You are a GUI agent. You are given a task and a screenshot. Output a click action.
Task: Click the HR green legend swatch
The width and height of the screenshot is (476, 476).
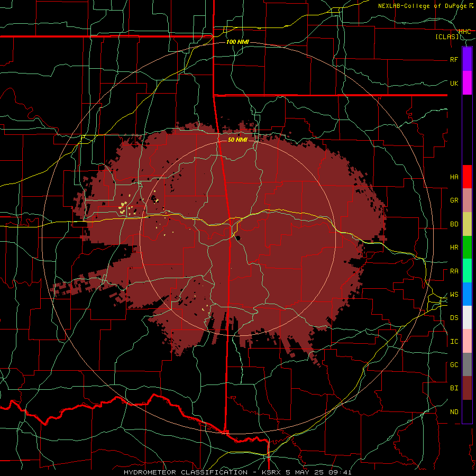tap(467, 248)
